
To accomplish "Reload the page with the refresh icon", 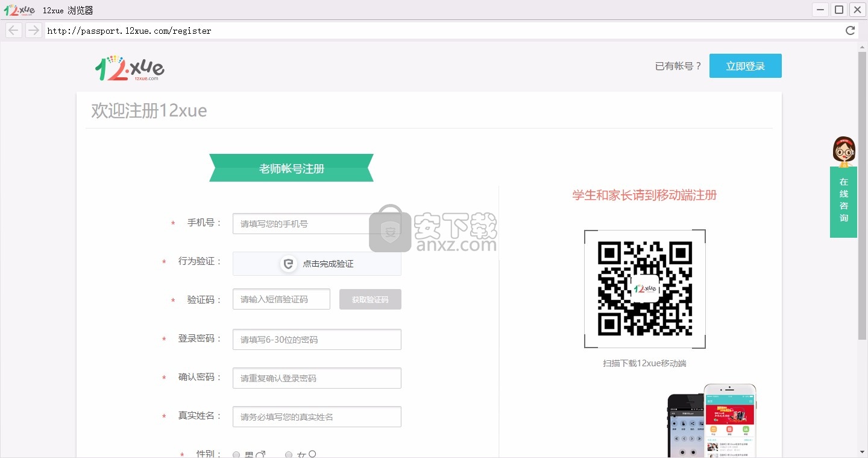I will click(x=850, y=31).
